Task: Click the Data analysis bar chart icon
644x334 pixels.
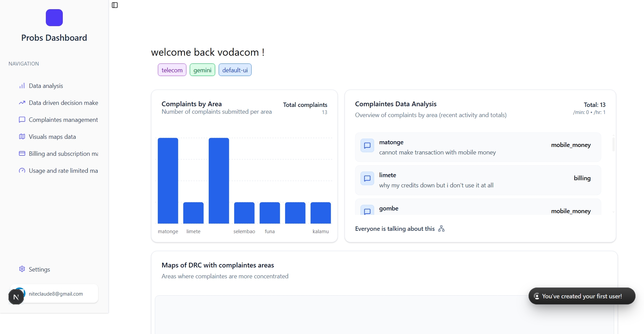Action: tap(22, 86)
